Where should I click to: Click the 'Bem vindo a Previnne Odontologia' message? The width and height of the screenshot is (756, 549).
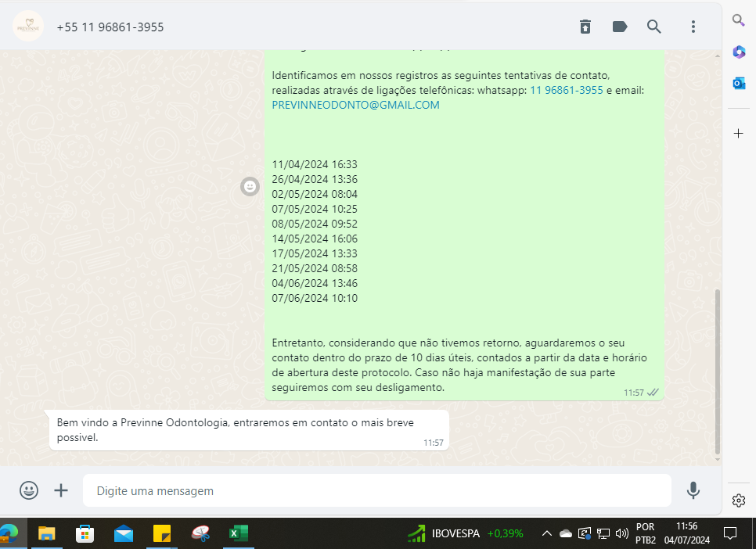249,430
